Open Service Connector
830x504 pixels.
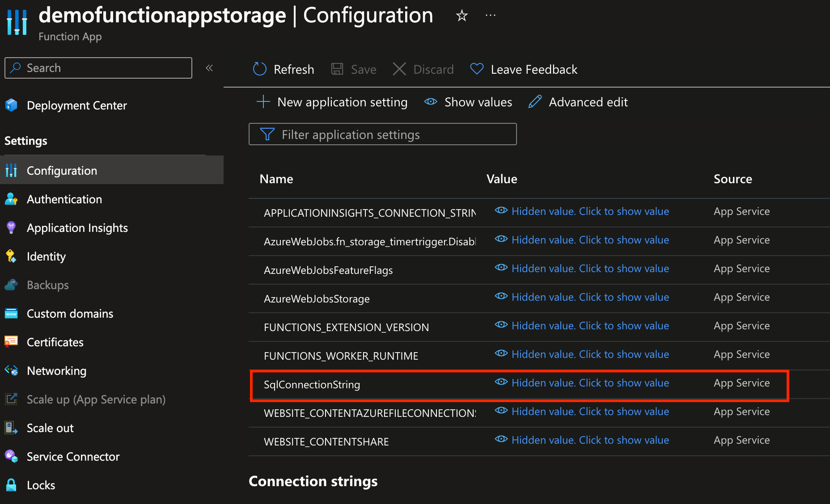click(73, 457)
